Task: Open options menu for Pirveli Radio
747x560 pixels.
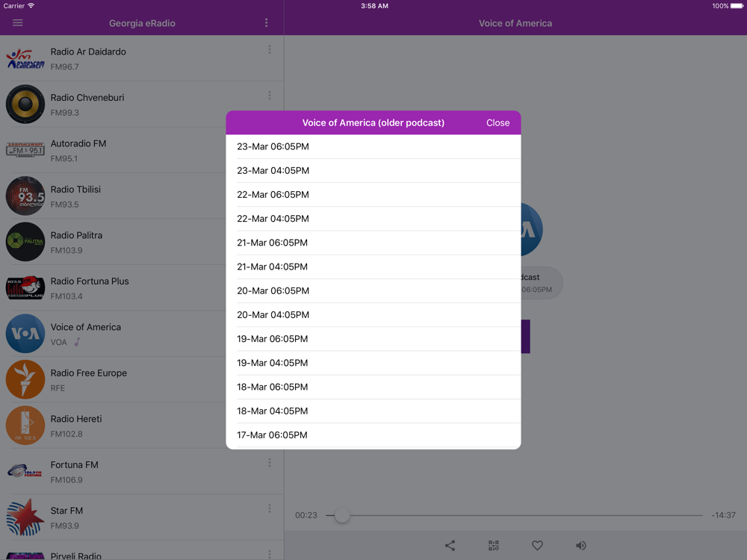Action: (x=269, y=554)
